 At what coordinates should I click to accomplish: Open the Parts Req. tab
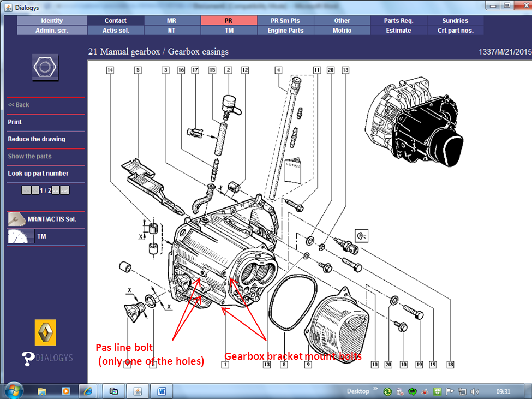[398, 21]
